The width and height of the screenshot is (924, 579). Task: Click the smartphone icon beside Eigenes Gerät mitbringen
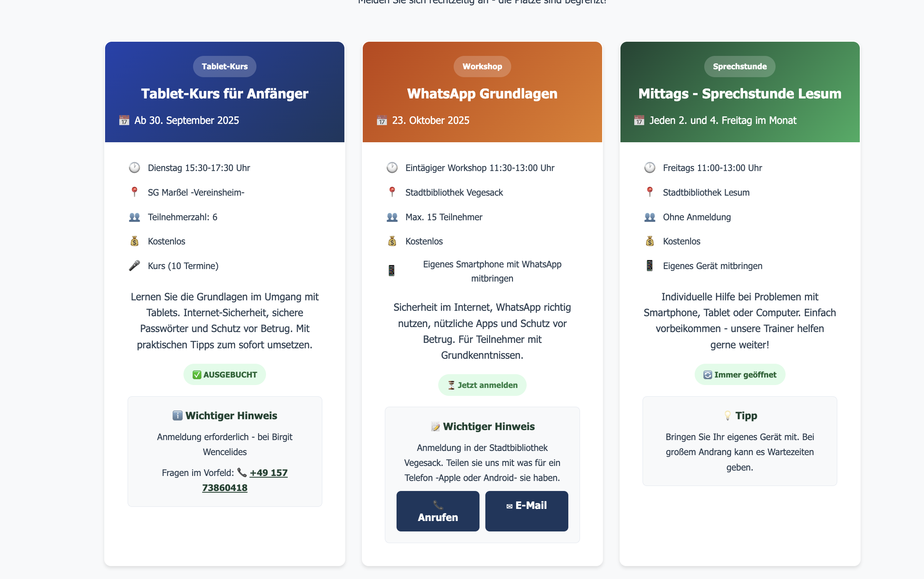coord(650,266)
